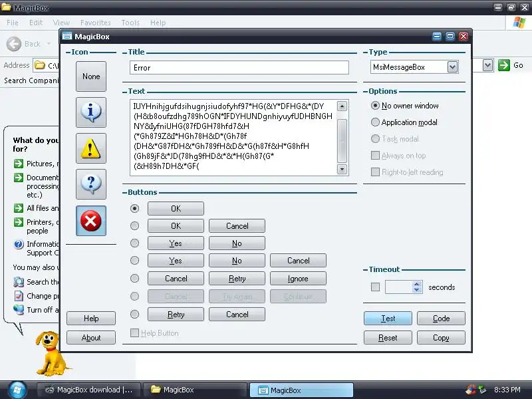Image resolution: width=532 pixels, height=399 pixels.
Task: Click the Title input field containing Error
Action: 239,68
